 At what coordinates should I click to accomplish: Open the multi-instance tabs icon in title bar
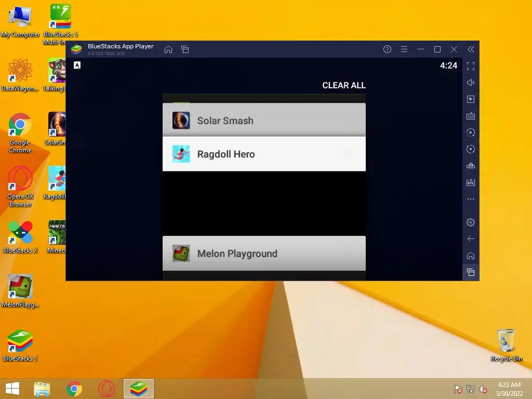(185, 49)
